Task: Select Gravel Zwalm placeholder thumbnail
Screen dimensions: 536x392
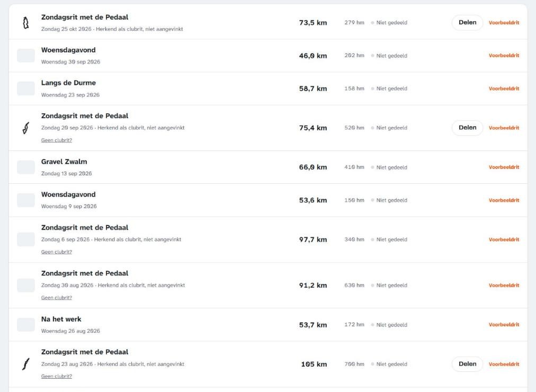Action: pyautogui.click(x=25, y=167)
